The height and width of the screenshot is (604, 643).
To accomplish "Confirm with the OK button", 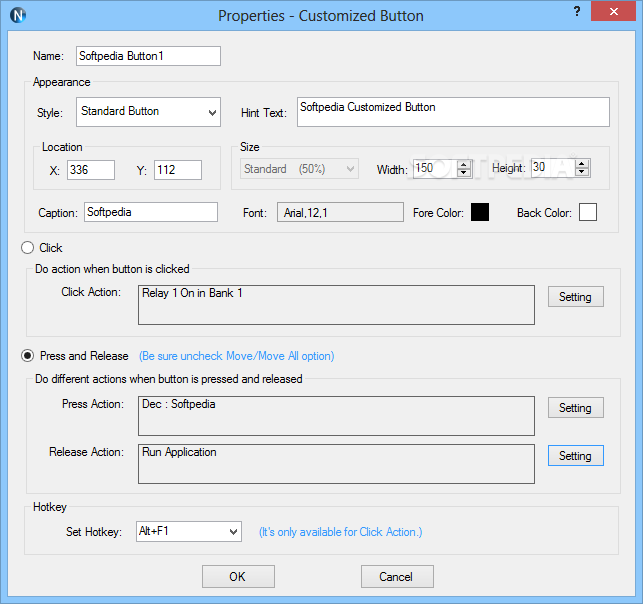I will click(238, 577).
